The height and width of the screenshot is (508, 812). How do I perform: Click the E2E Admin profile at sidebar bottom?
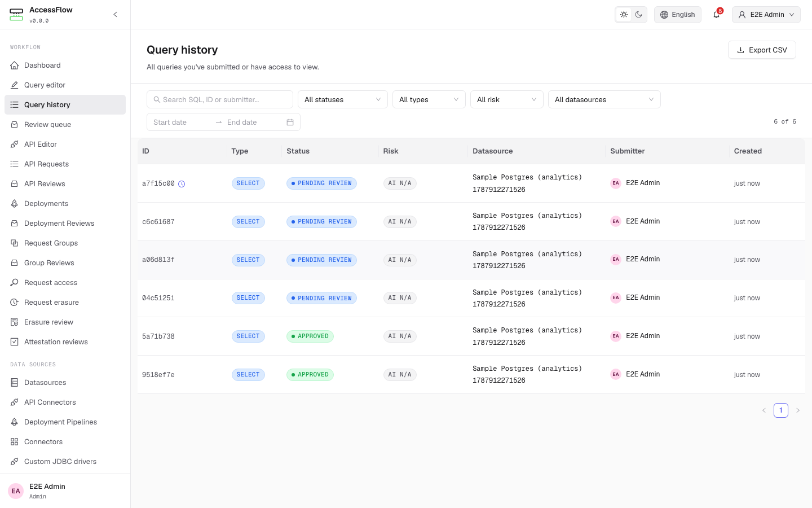point(65,491)
